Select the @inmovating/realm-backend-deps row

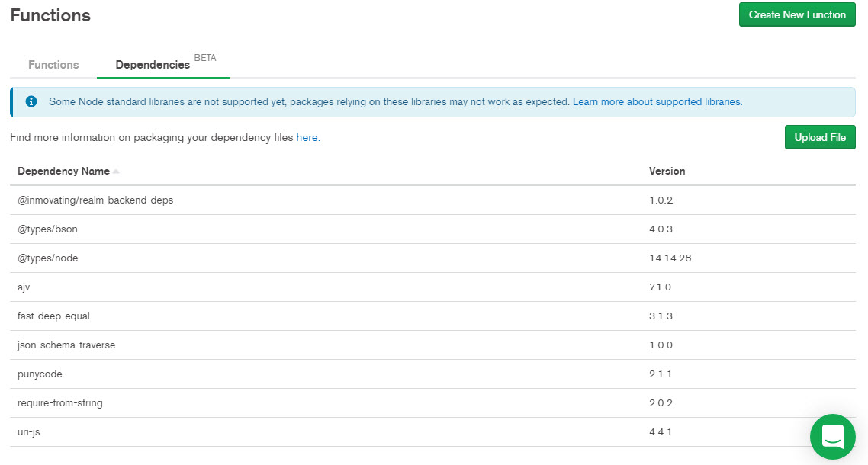tap(90, 200)
